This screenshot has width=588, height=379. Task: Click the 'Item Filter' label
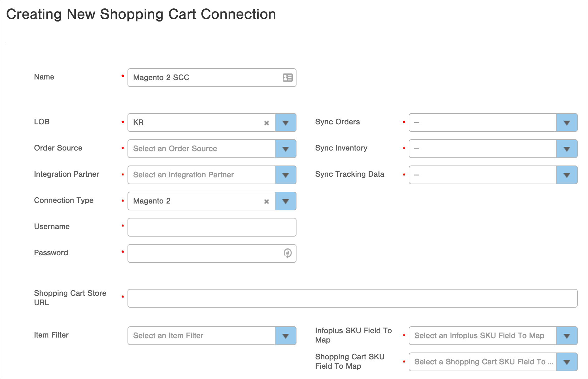(x=51, y=335)
